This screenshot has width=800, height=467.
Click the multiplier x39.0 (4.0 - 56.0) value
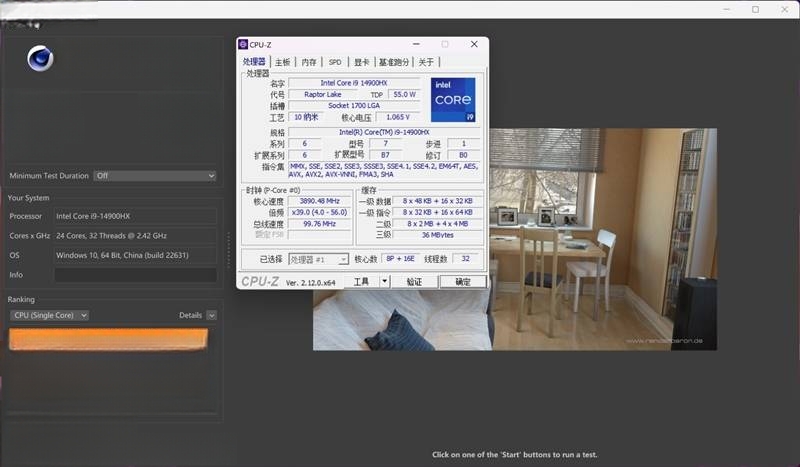320,212
